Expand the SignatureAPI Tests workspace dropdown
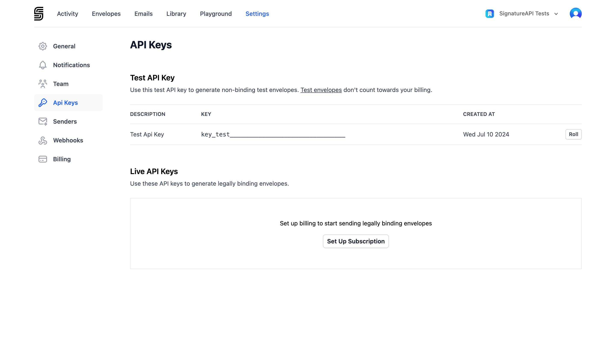This screenshot has width=616, height=364. (556, 14)
